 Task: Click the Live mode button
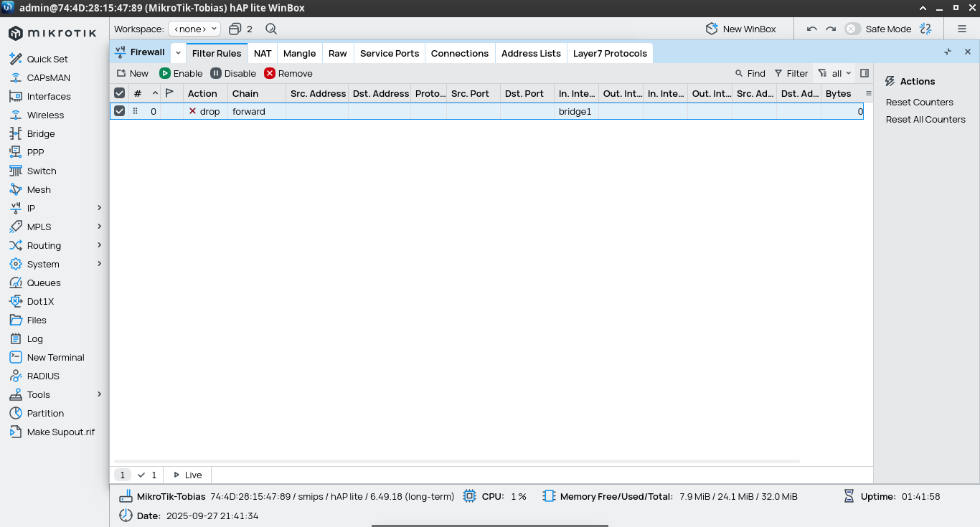188,475
